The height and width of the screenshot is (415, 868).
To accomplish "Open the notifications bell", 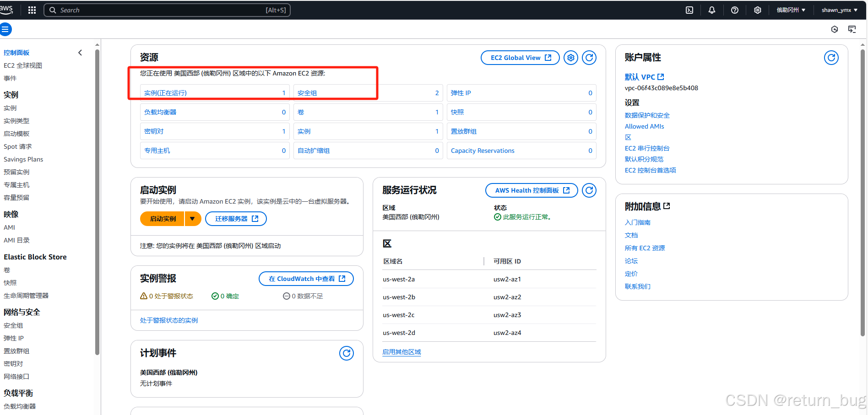I will pyautogui.click(x=712, y=10).
